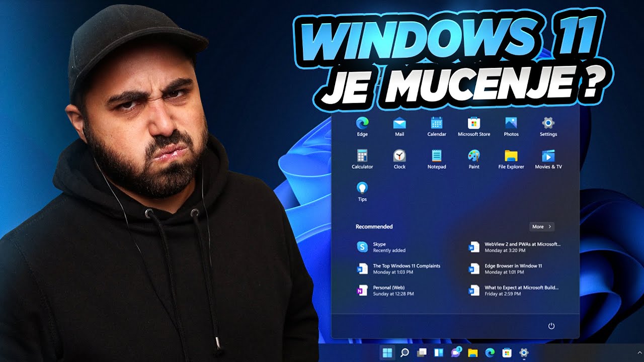Launch Edge from the taskbar

click(x=490, y=352)
